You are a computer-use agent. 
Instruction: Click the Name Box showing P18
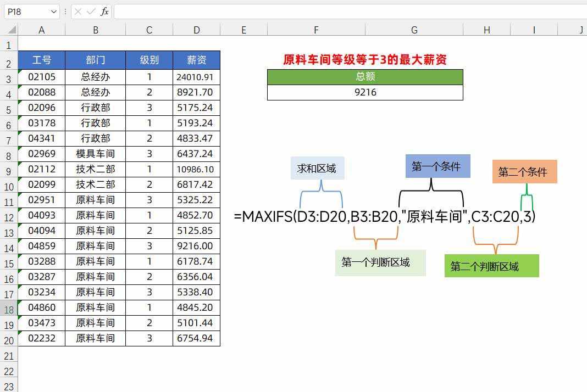26,12
